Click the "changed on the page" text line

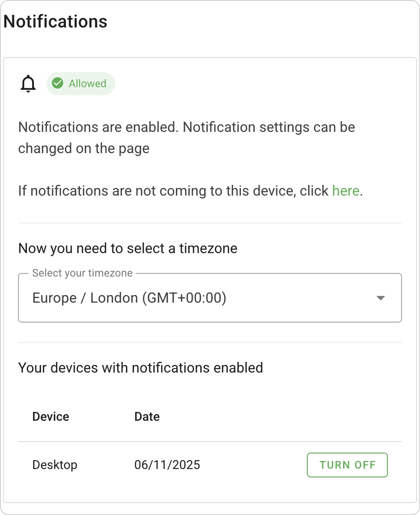coord(84,148)
